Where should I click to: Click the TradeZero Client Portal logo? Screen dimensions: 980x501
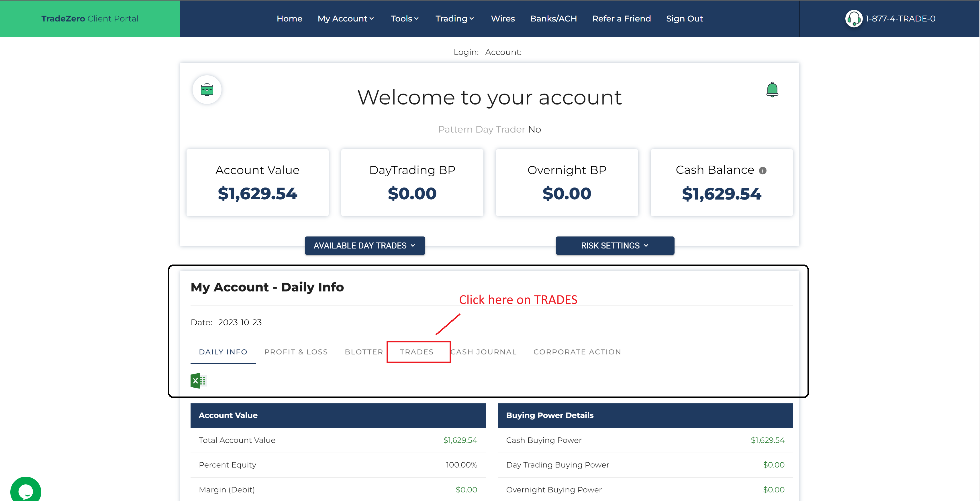pos(90,19)
